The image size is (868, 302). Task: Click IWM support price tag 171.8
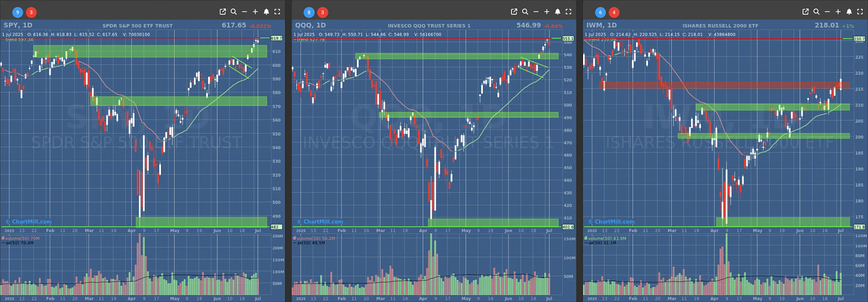tap(859, 227)
